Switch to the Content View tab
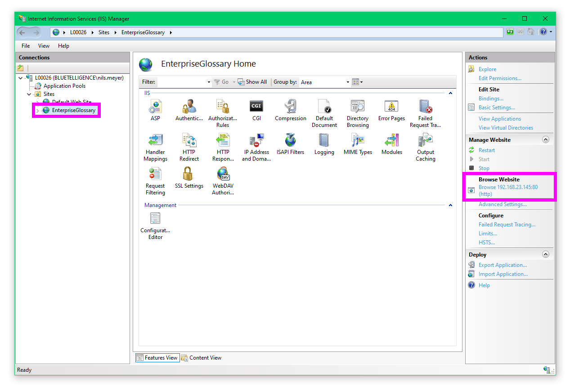The image size is (570, 392). tap(202, 358)
